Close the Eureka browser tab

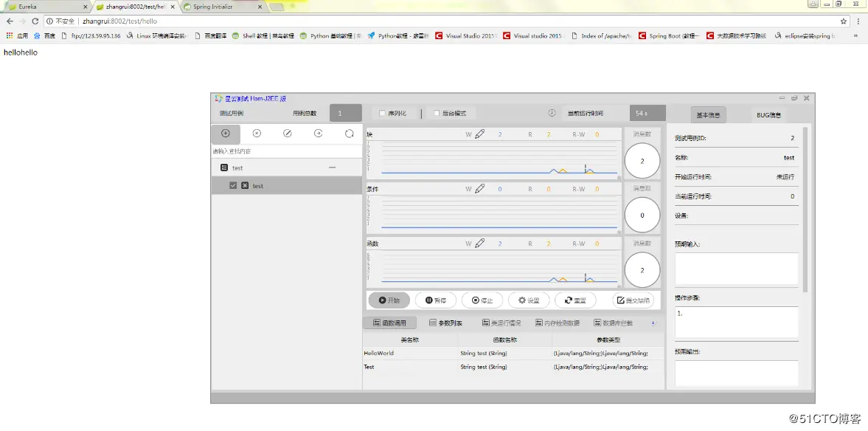(x=85, y=7)
